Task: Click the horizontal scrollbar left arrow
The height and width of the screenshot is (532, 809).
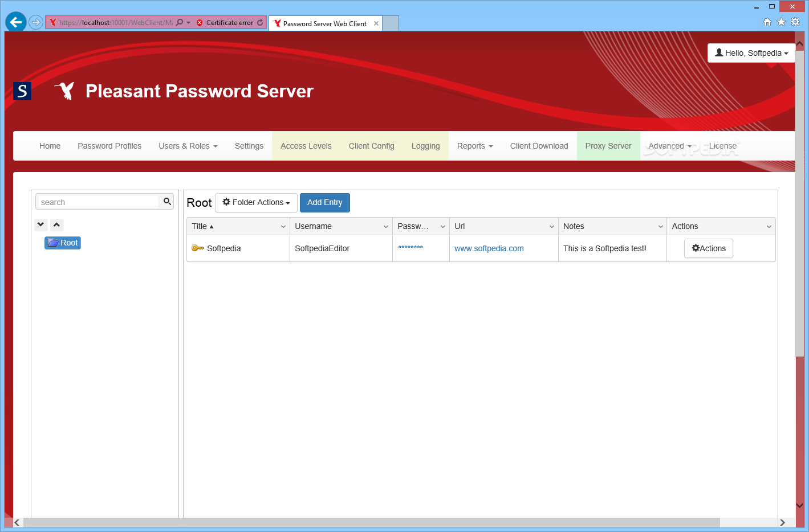Action: [17, 522]
